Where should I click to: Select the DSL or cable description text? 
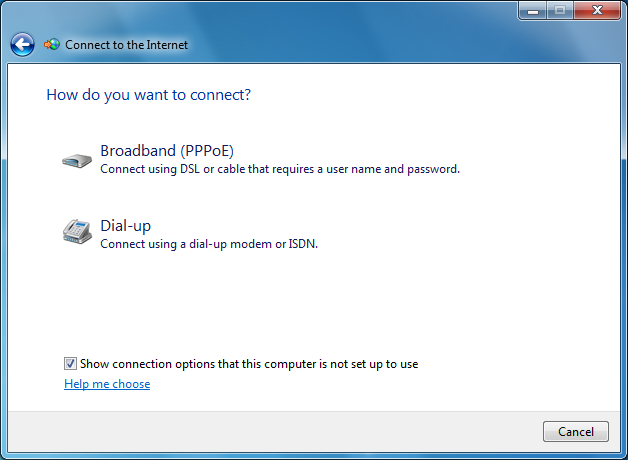pos(280,169)
